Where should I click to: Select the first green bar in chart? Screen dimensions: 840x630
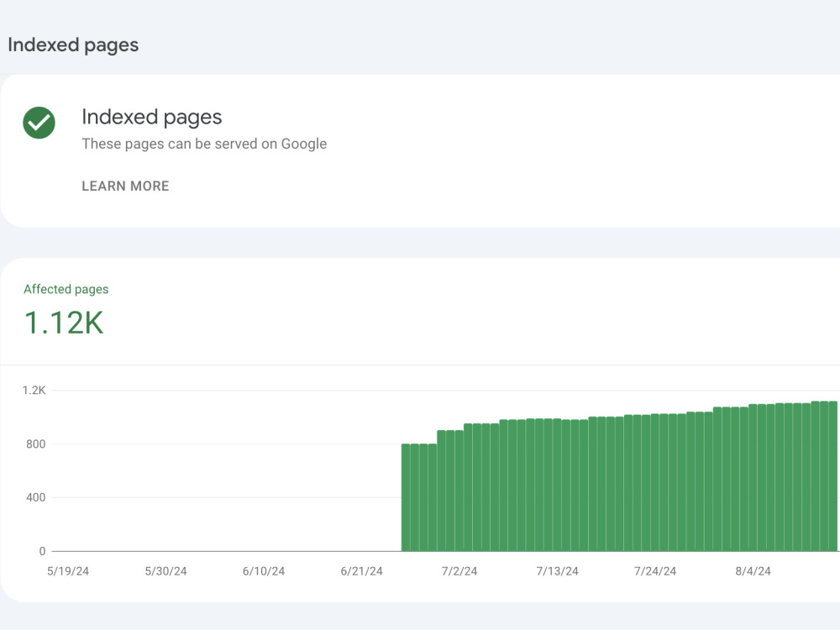(406, 497)
